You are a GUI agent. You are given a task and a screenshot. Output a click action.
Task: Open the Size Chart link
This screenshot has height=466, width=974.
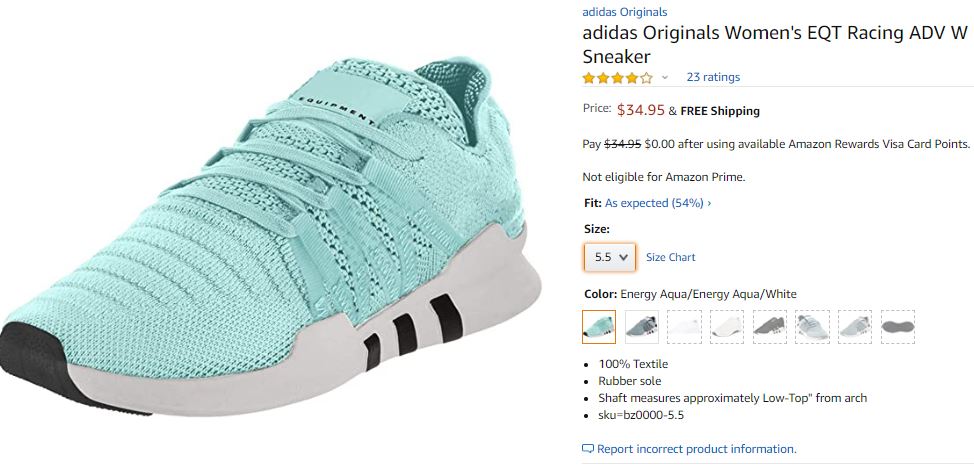pos(671,257)
